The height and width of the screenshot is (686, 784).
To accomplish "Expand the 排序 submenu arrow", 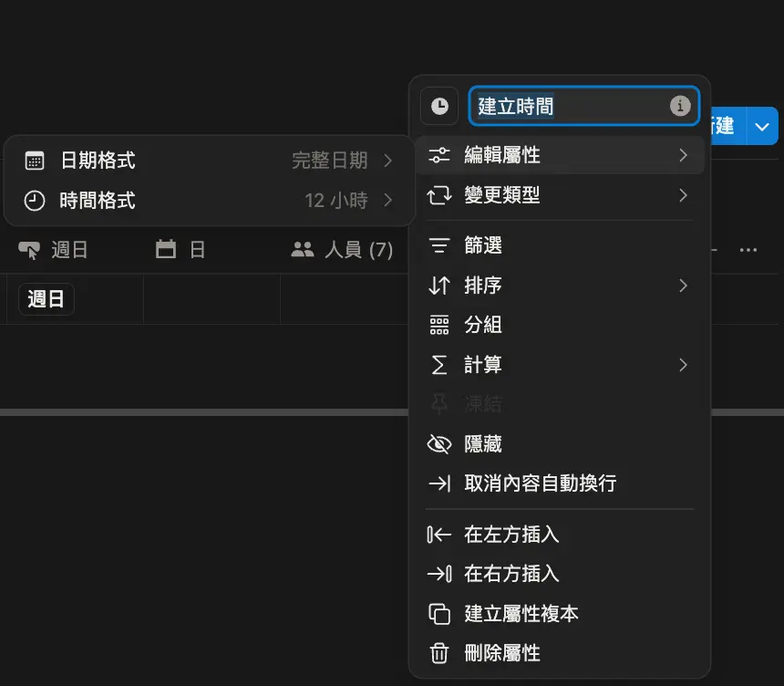I will tap(683, 286).
